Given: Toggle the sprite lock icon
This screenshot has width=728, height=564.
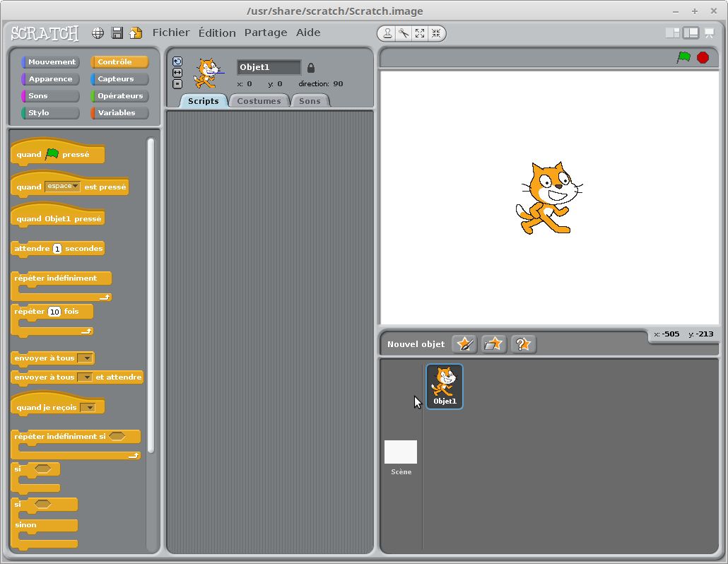Looking at the screenshot, I should click(311, 68).
